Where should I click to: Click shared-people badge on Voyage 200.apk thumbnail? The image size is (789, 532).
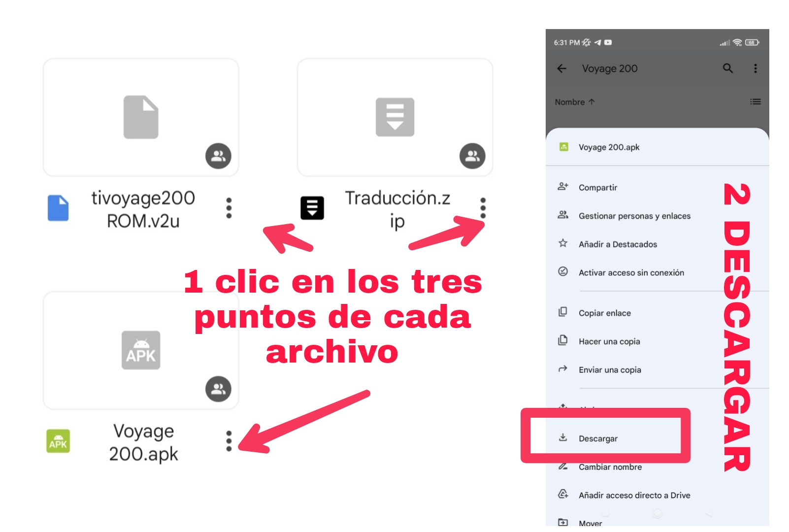tap(218, 389)
